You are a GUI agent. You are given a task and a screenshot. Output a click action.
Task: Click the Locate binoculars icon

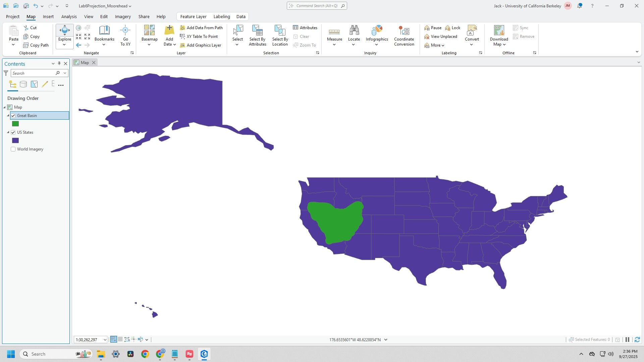click(x=354, y=31)
